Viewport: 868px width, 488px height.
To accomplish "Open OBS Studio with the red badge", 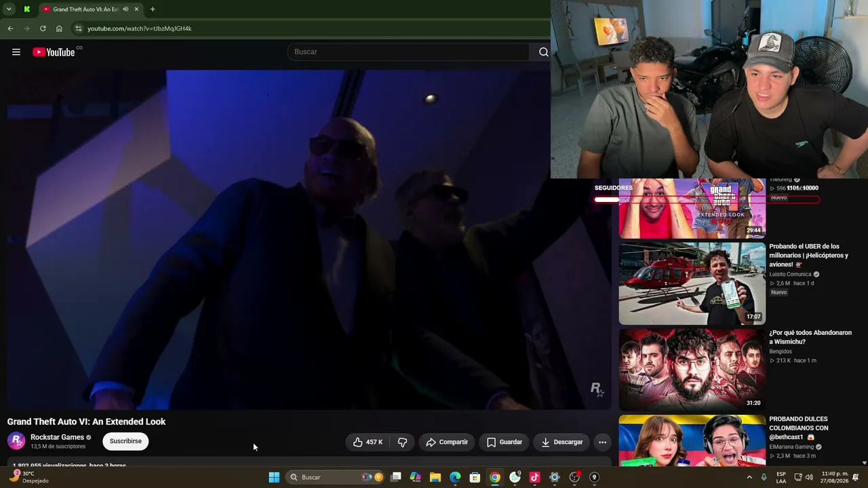I will click(575, 477).
